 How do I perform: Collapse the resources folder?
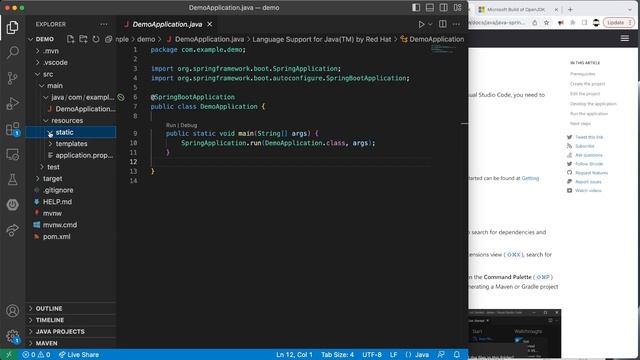coord(71,120)
